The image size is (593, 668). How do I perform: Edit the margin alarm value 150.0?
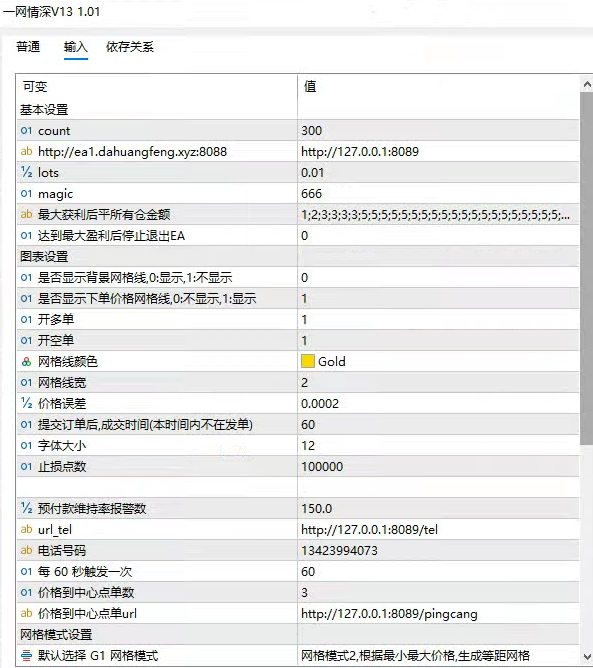coord(438,508)
